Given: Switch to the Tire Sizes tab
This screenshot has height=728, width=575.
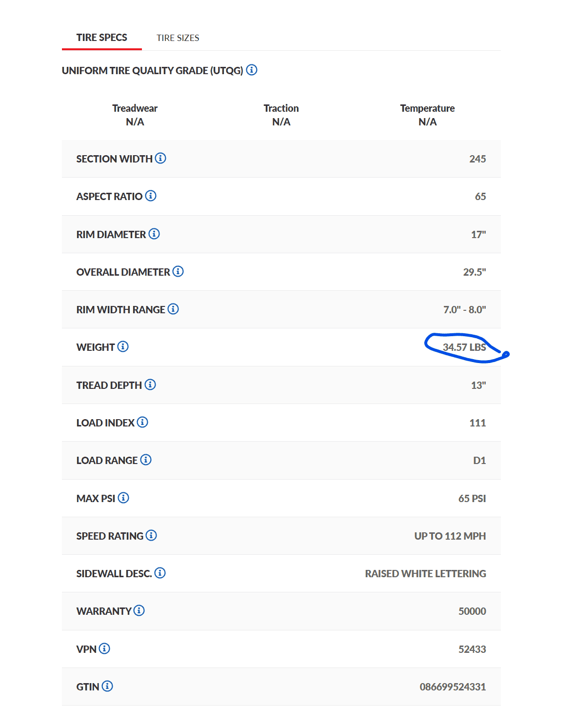Looking at the screenshot, I should [x=178, y=38].
